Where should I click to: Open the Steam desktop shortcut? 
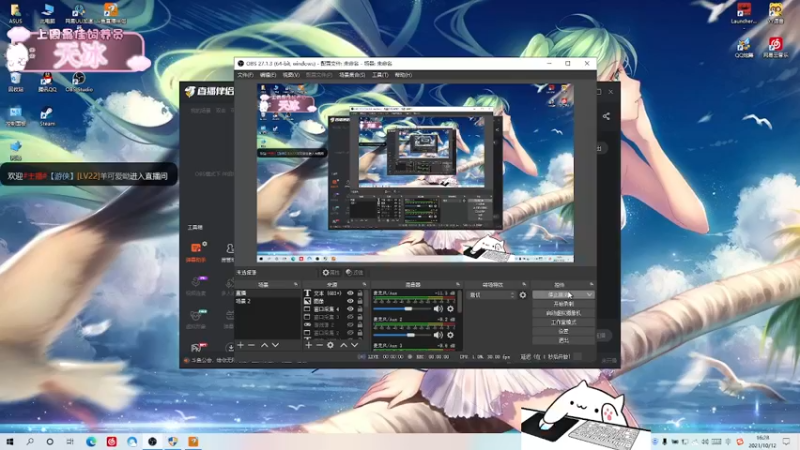pos(47,116)
